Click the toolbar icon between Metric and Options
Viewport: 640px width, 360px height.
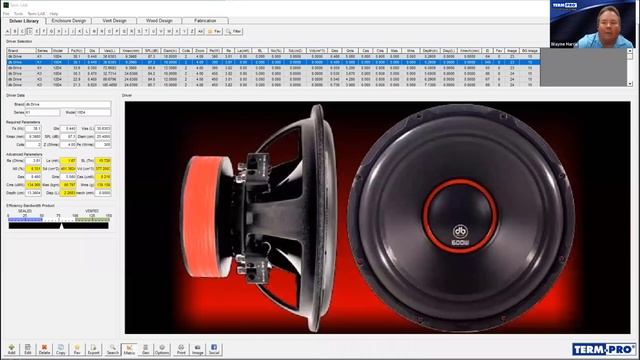[x=146, y=349]
